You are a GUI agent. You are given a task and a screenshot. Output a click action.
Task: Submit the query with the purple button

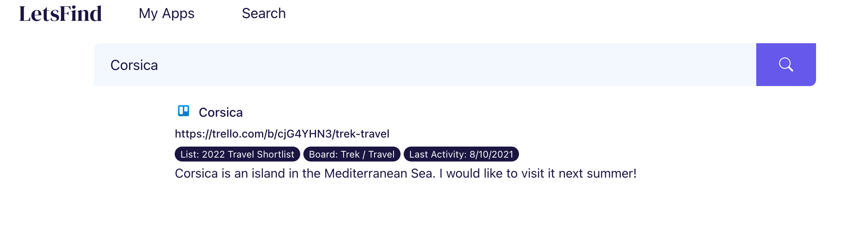(786, 64)
